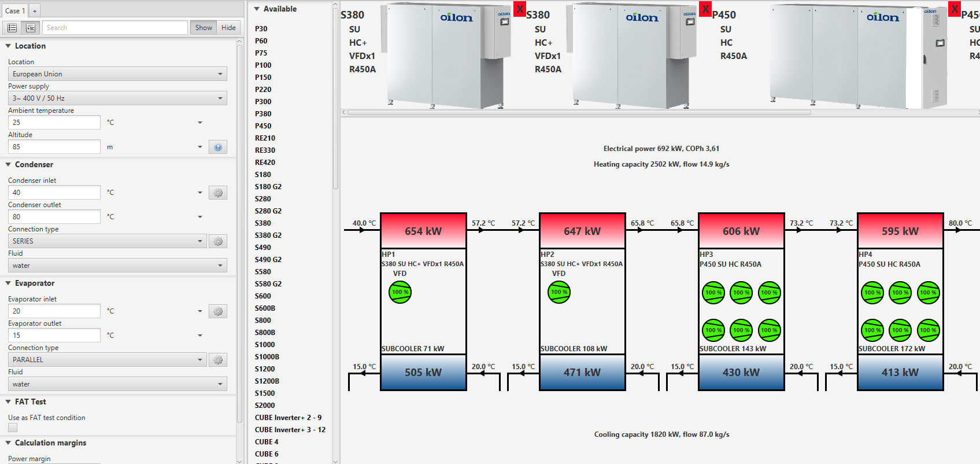Select S1000B in the Available list
Image resolution: width=980 pixels, height=464 pixels.
point(267,356)
